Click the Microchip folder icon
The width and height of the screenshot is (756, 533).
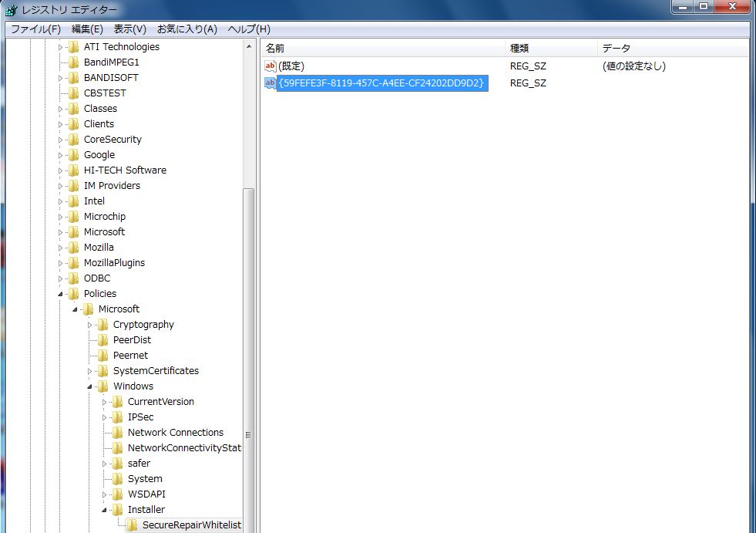click(74, 217)
